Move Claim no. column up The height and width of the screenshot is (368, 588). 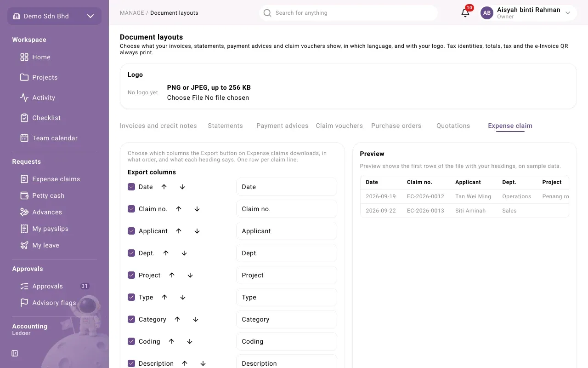[179, 209]
